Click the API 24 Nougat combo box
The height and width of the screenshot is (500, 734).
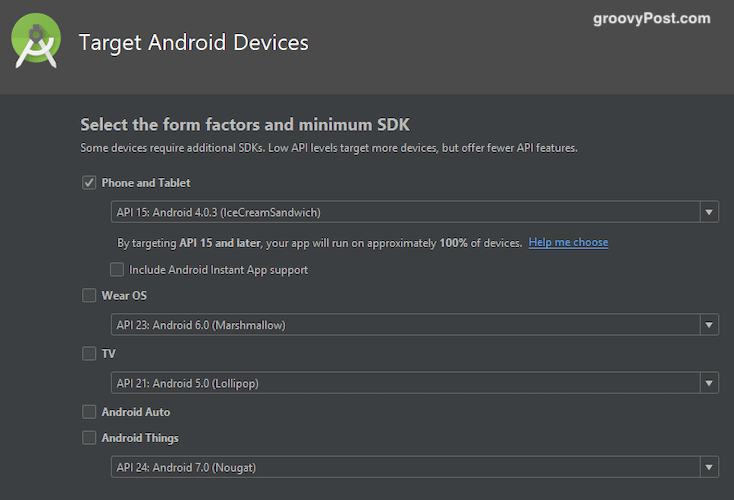415,467
